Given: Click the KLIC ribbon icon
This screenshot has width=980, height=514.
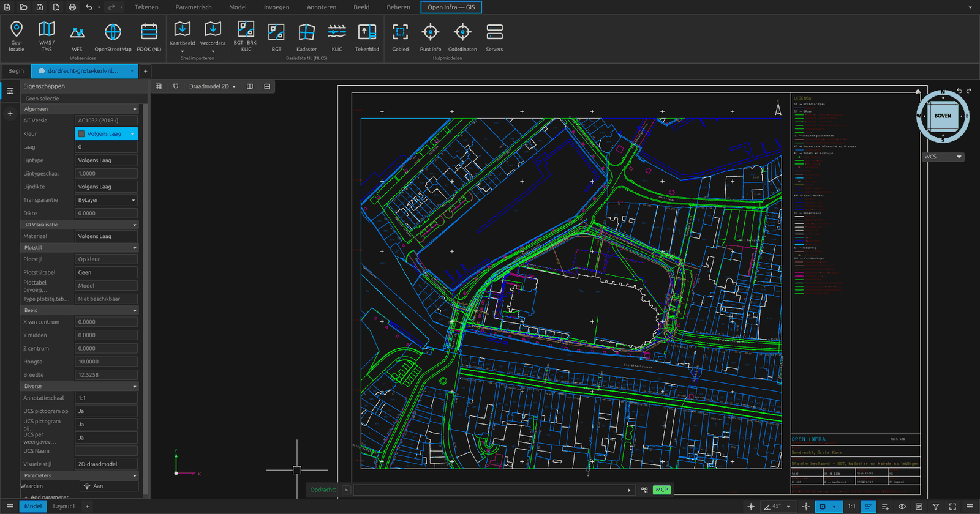Looking at the screenshot, I should pos(337,36).
